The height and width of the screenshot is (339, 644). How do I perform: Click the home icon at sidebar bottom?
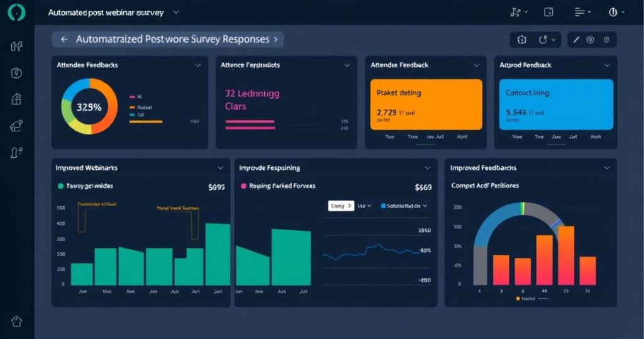(16, 321)
